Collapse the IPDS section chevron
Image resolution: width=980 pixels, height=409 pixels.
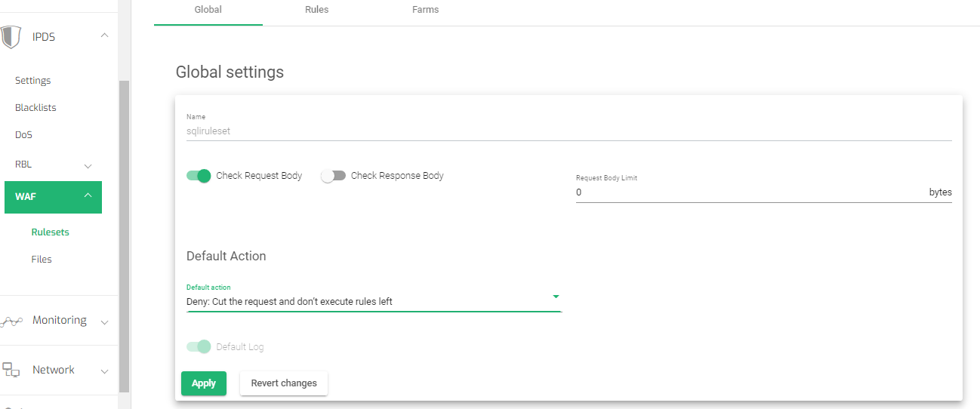[104, 35]
